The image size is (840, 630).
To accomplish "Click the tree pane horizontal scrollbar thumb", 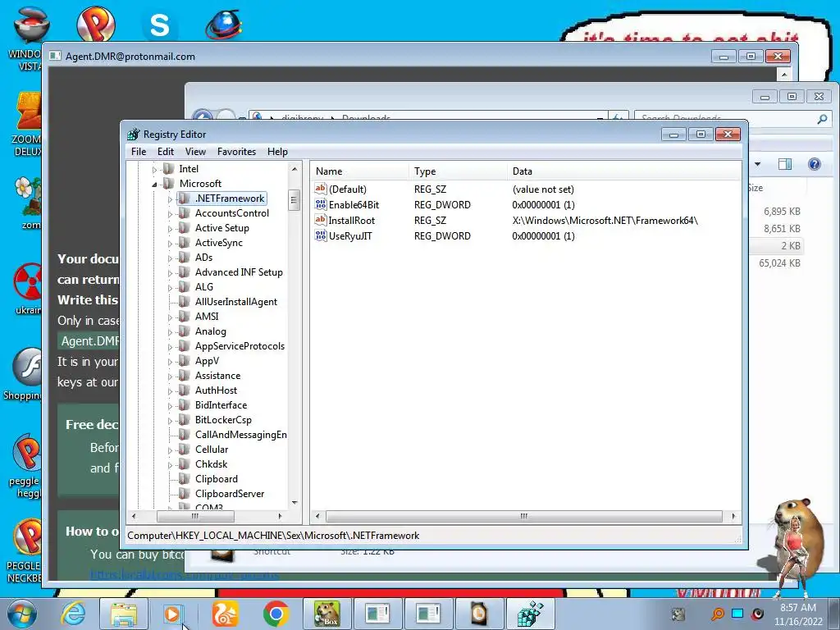I will click(195, 517).
